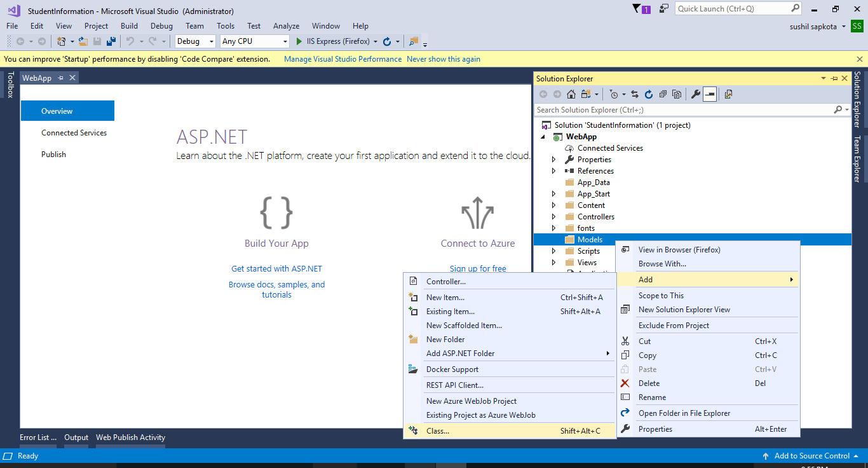Screen dimensions: 868x468
Task: Dismiss the yellow performance notification bar
Action: tap(860, 59)
